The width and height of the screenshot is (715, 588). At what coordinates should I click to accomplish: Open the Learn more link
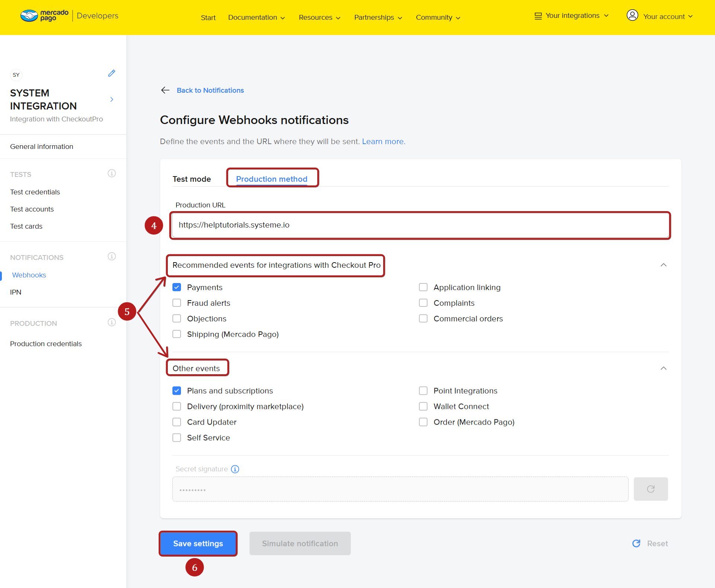(383, 142)
